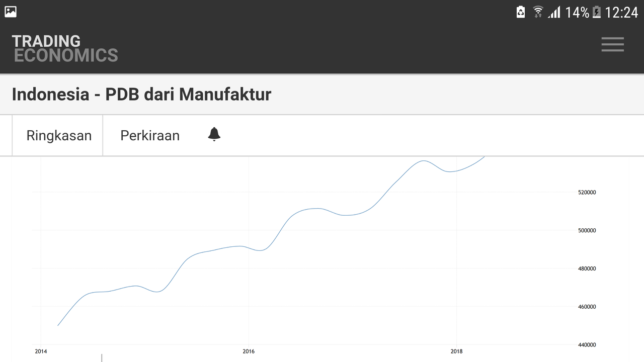Tap the Trading Economics logo
Viewport: 644px width, 362px height.
point(65,48)
